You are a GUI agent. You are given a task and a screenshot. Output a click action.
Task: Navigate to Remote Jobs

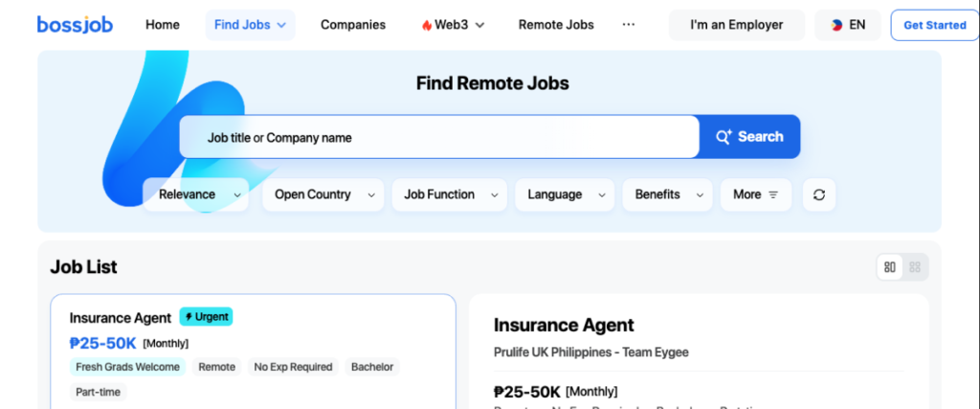[556, 25]
